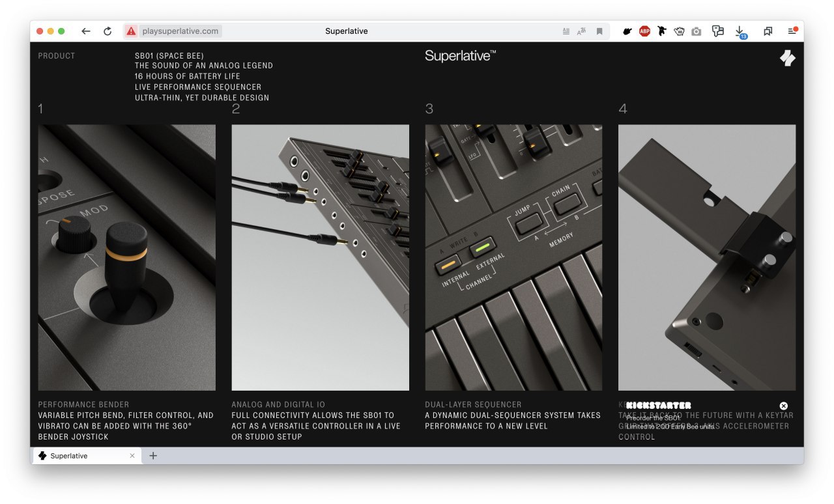Click the red security warning icon
This screenshot has width=834, height=504.
(131, 31)
